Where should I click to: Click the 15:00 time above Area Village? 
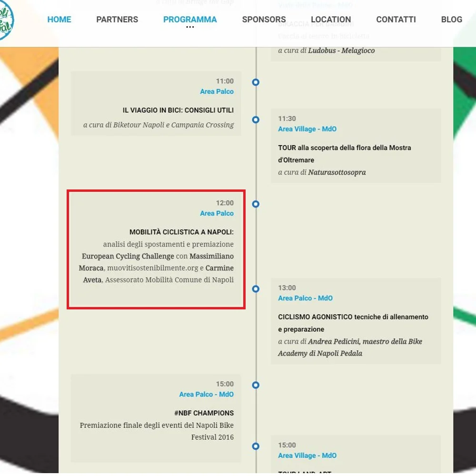287,445
